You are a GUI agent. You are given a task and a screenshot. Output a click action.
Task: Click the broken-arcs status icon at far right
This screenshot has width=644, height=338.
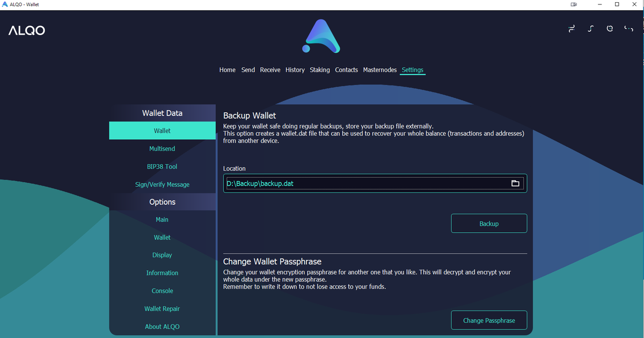coord(628,28)
